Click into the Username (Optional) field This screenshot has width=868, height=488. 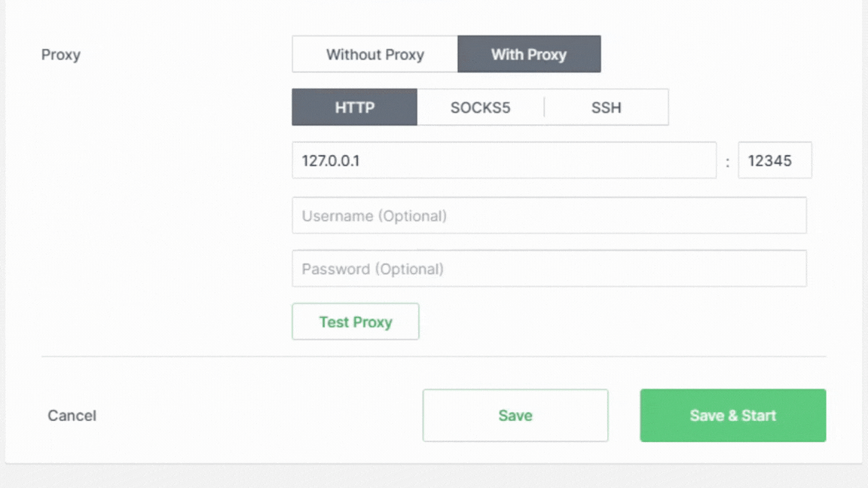click(549, 216)
